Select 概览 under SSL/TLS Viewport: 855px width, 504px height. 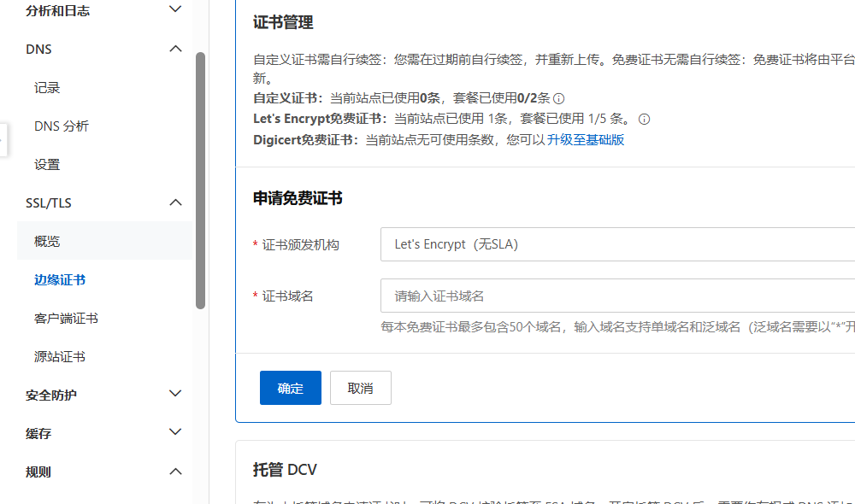coord(47,242)
